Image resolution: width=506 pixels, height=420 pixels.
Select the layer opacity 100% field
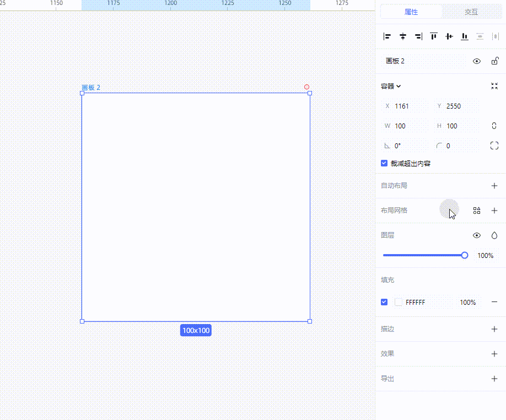coord(486,256)
